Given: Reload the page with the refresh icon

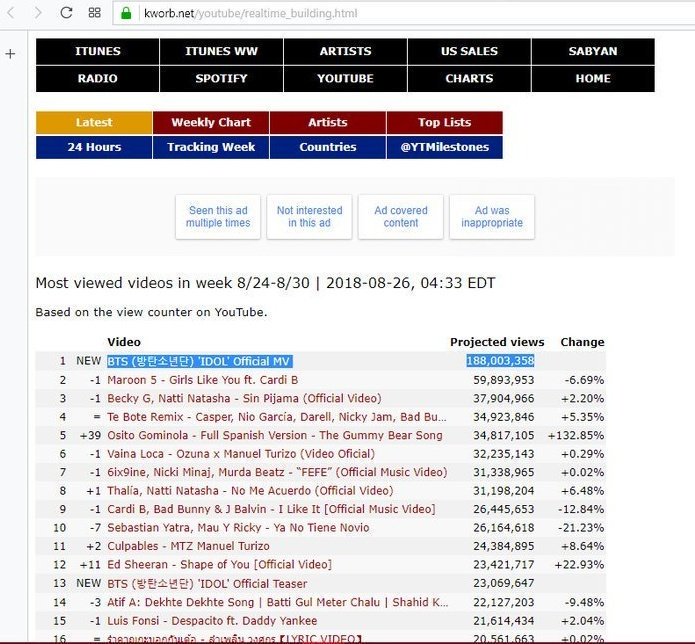Looking at the screenshot, I should pos(66,13).
